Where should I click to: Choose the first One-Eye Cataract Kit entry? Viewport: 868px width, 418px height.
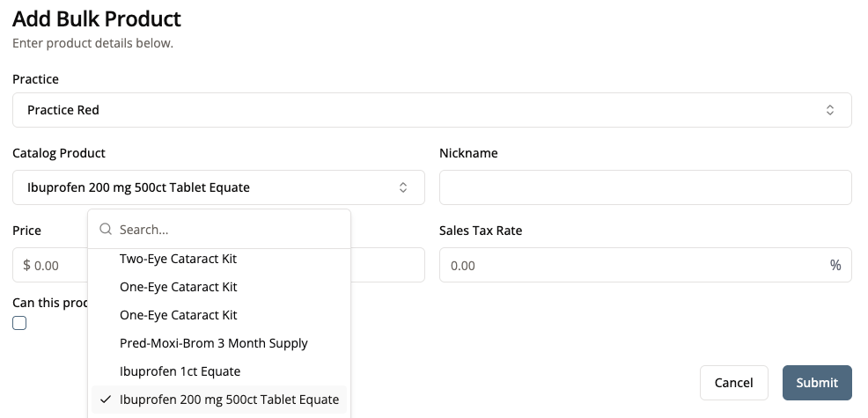tap(178, 287)
